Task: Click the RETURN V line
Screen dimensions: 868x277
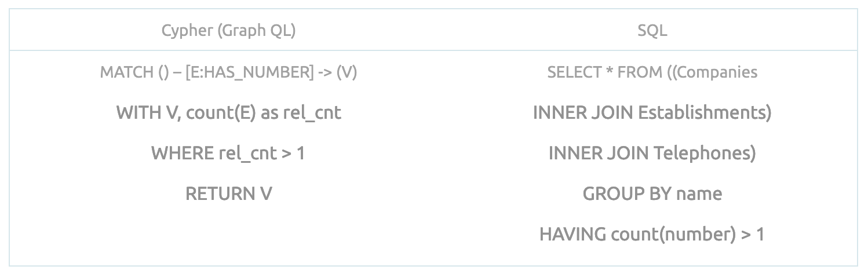Action: tap(228, 194)
